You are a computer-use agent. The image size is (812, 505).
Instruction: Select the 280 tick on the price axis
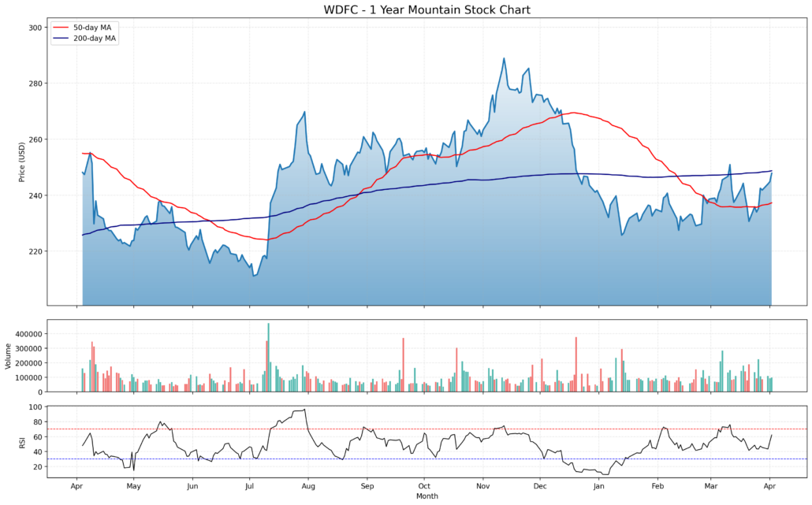pyautogui.click(x=35, y=84)
